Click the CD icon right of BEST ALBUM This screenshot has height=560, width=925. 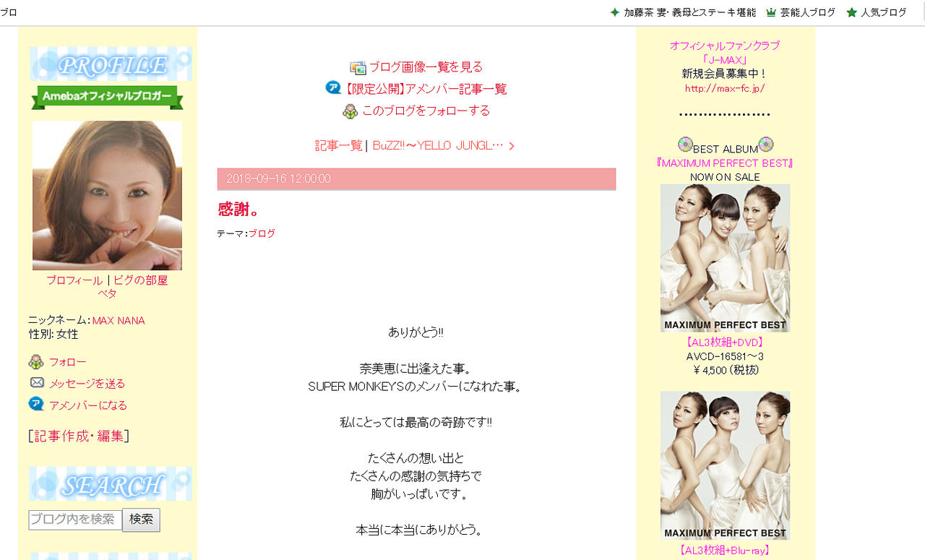pyautogui.click(x=766, y=145)
